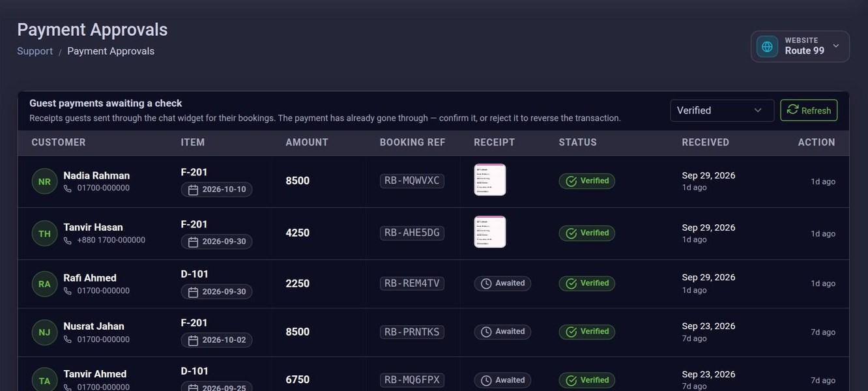Click the globe website icon

point(767,47)
